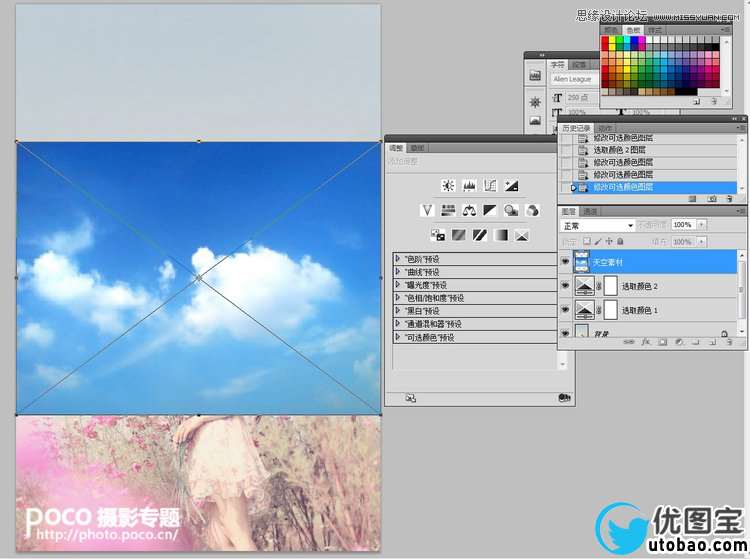This screenshot has height=559, width=750.
Task: Hide the 天空素材 layer
Action: coord(565,262)
